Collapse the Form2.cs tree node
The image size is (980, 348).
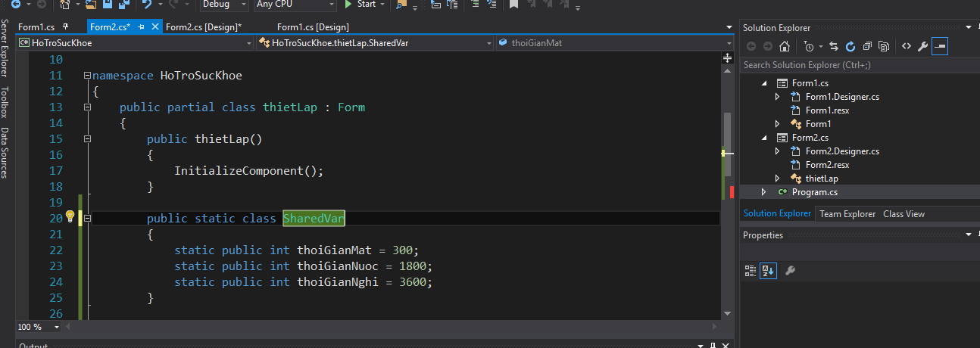tap(764, 138)
